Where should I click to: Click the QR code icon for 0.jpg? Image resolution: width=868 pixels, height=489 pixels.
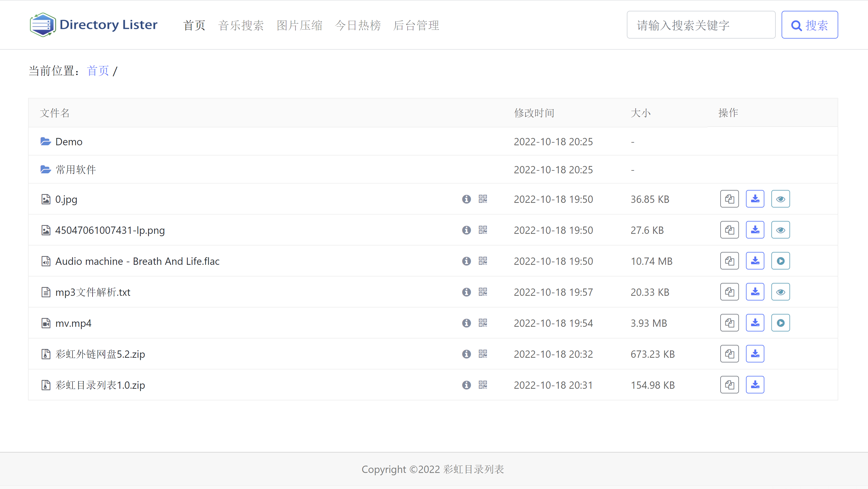[483, 199]
